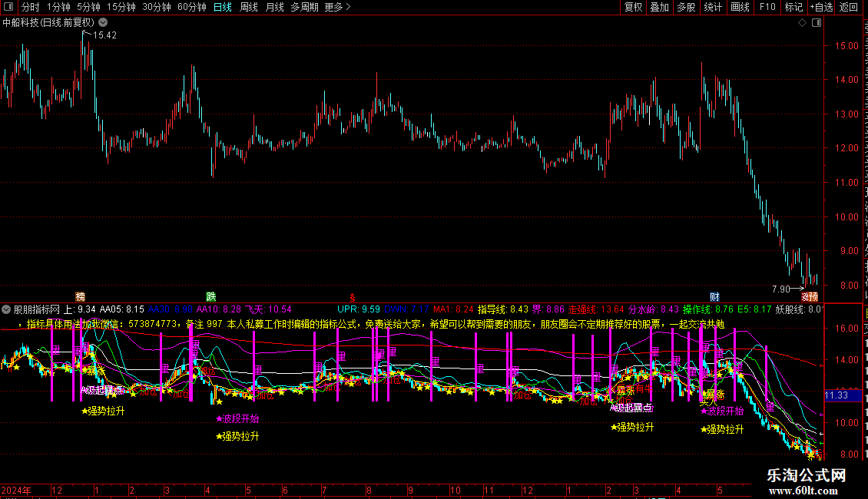The height and width of the screenshot is (499, 868).
Task: Open F10 company information
Action: point(767,7)
